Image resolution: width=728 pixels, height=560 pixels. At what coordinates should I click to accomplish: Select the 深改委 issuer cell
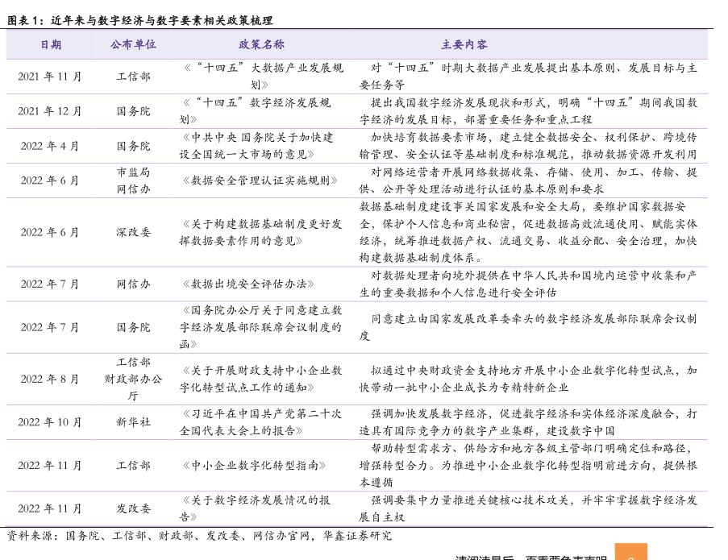point(133,232)
